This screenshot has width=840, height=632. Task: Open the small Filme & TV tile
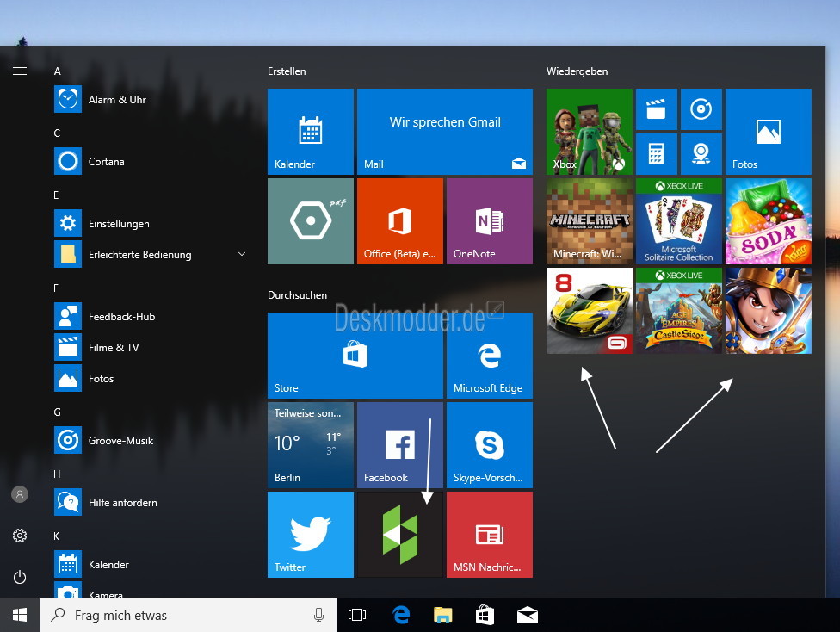(x=656, y=109)
